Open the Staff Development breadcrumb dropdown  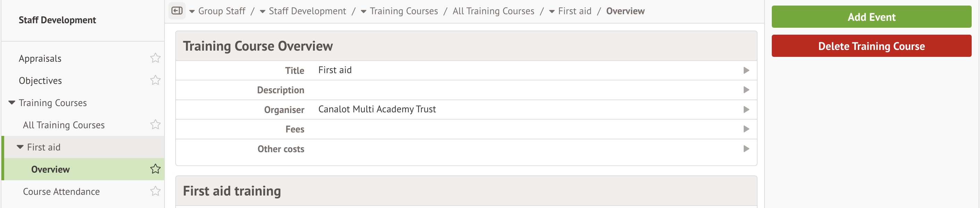point(262,11)
